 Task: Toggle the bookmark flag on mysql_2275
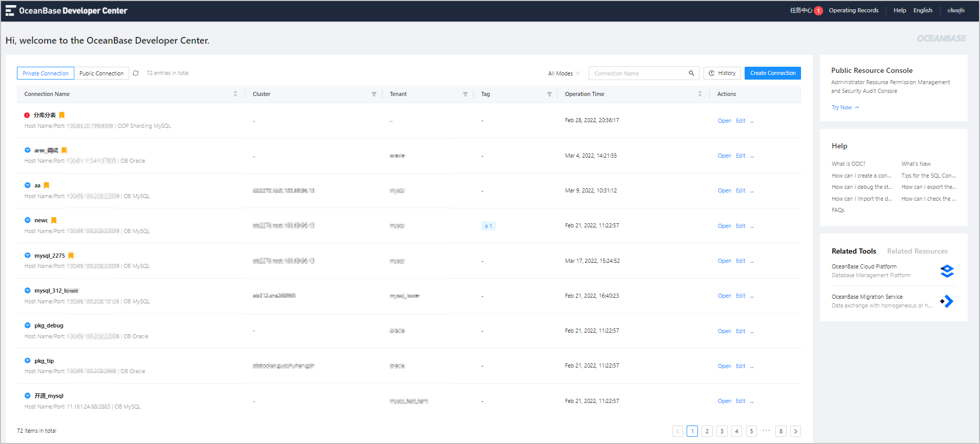click(71, 255)
